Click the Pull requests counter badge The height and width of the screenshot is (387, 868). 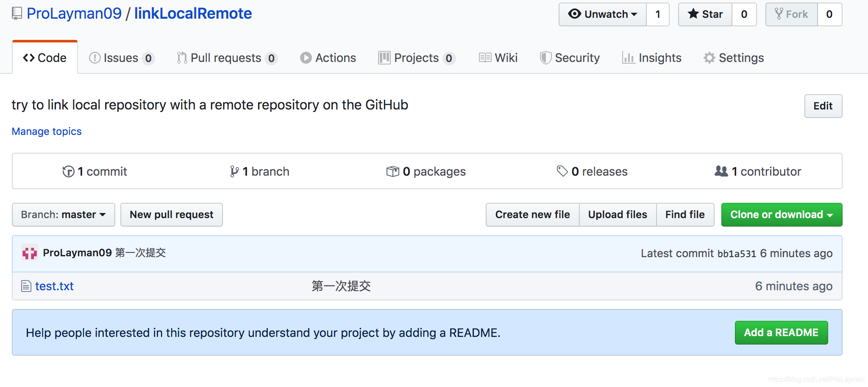pyautogui.click(x=271, y=58)
